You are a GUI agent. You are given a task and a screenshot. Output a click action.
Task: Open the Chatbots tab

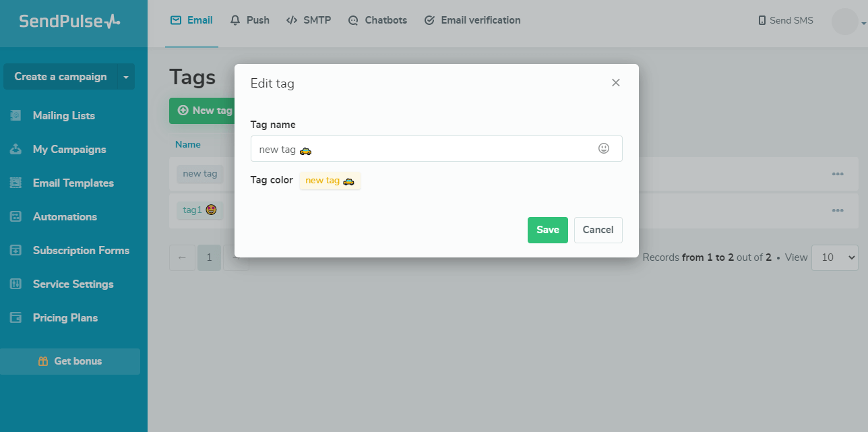(377, 20)
